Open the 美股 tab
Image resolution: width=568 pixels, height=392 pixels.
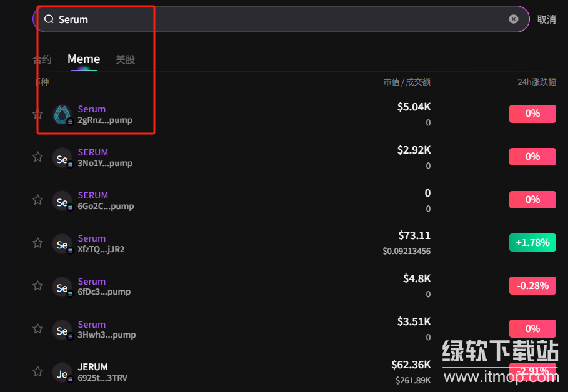[x=125, y=60]
